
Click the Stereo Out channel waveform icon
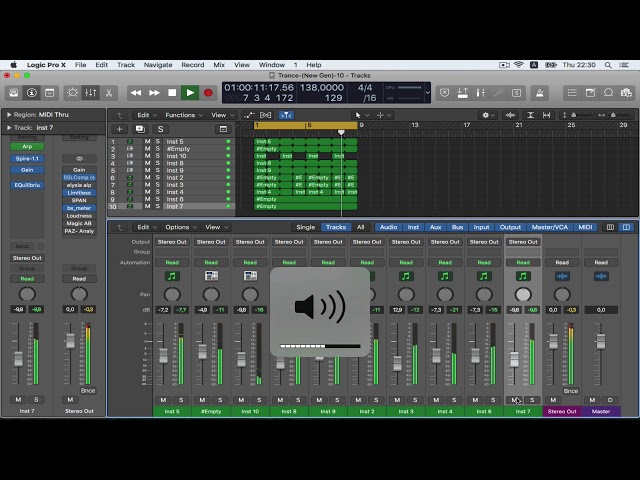pyautogui.click(x=562, y=276)
